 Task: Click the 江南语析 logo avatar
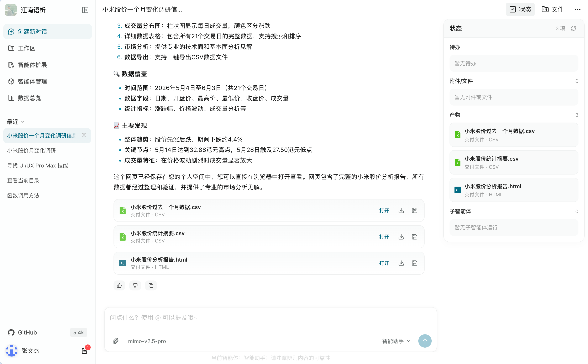click(11, 10)
